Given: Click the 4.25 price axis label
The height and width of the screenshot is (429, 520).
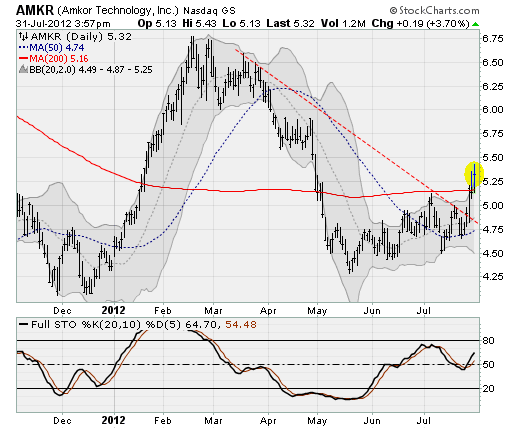Looking at the screenshot, I should pyautogui.click(x=493, y=277).
